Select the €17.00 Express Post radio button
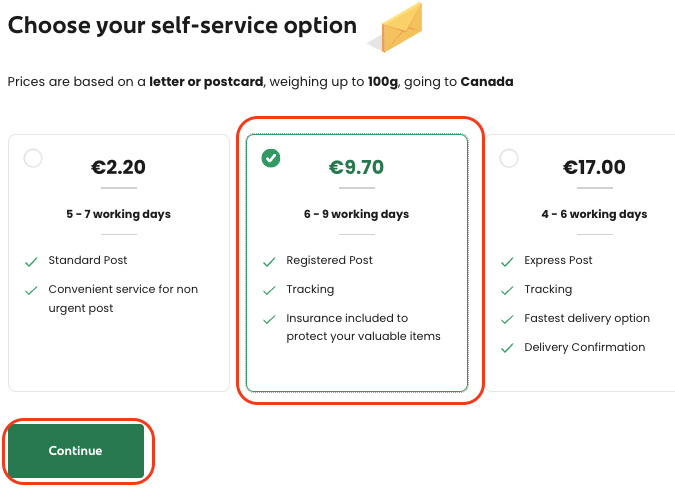Viewport: 675px width, 495px height. (x=509, y=158)
